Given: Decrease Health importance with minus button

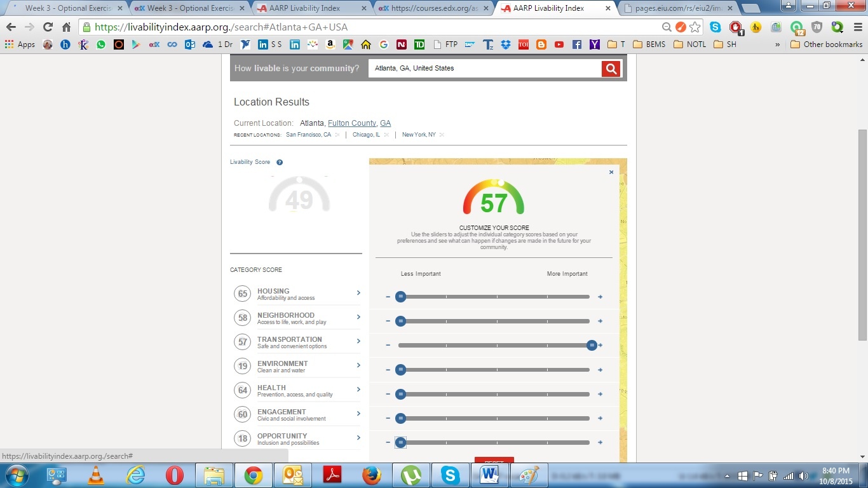Looking at the screenshot, I should (388, 394).
